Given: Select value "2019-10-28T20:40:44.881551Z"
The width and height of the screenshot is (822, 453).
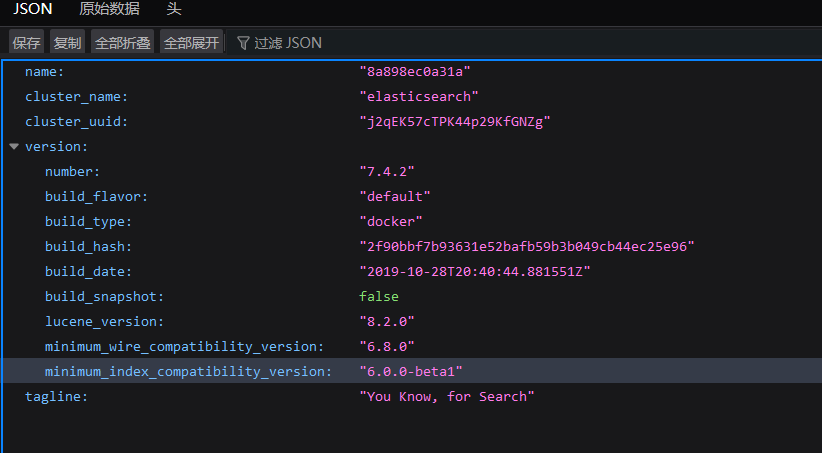Looking at the screenshot, I should coord(475,272).
